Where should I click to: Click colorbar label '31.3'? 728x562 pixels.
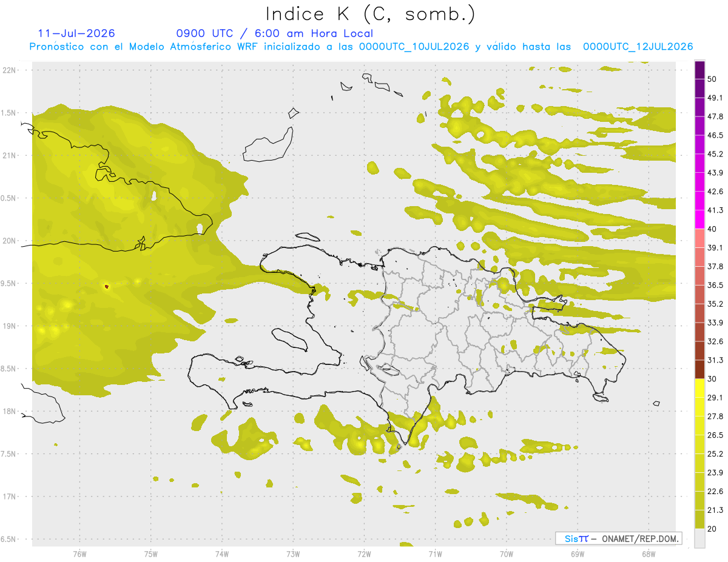pos(715,360)
